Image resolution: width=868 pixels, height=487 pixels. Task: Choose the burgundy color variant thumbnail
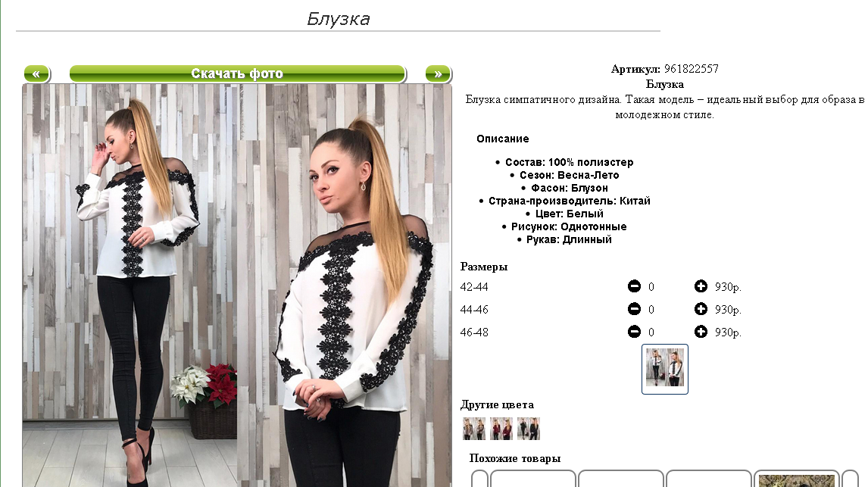[501, 429]
